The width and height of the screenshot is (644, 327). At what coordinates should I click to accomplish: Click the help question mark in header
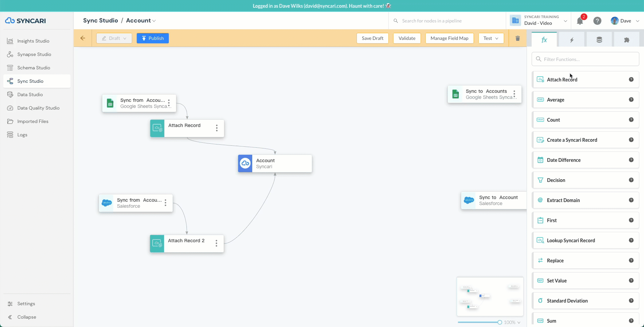click(x=597, y=21)
